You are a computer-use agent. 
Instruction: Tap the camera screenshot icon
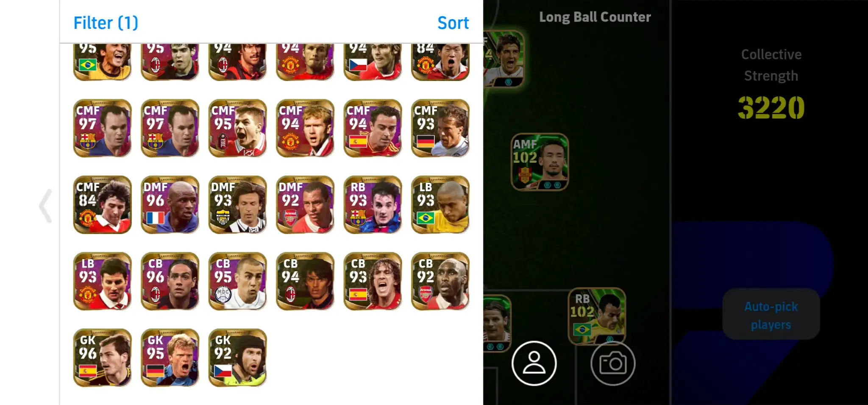(x=613, y=363)
